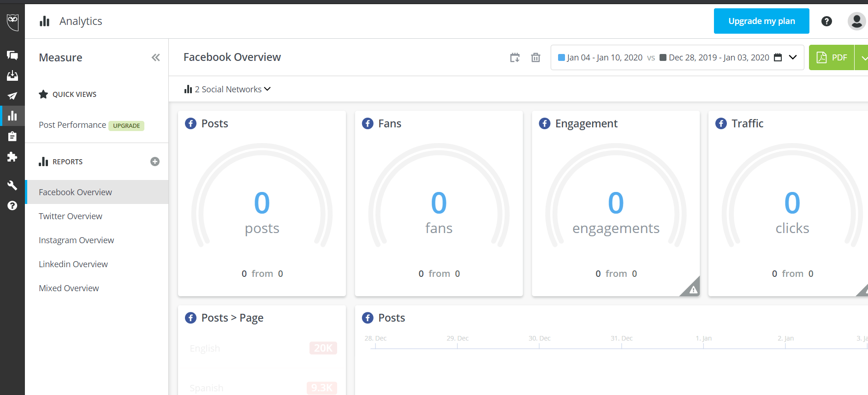
Task: Click the Facebook icon on Traffic card
Action: [x=721, y=124]
